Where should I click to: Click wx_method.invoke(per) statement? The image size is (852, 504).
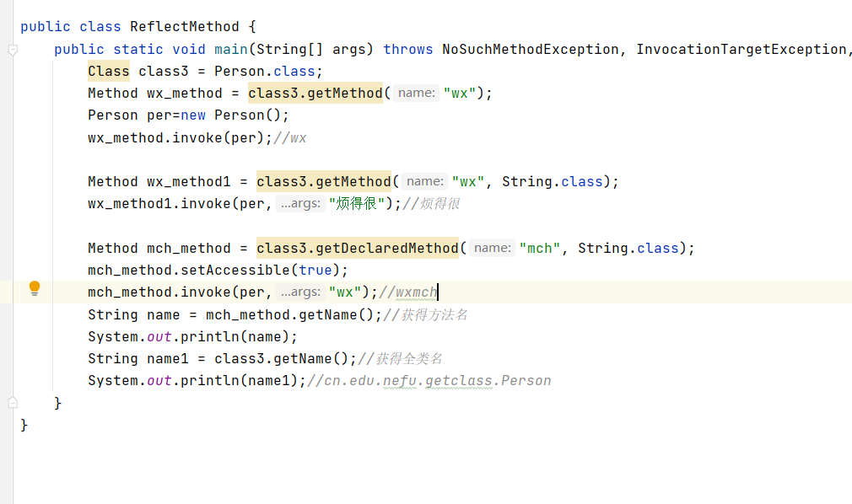pyautogui.click(x=180, y=138)
